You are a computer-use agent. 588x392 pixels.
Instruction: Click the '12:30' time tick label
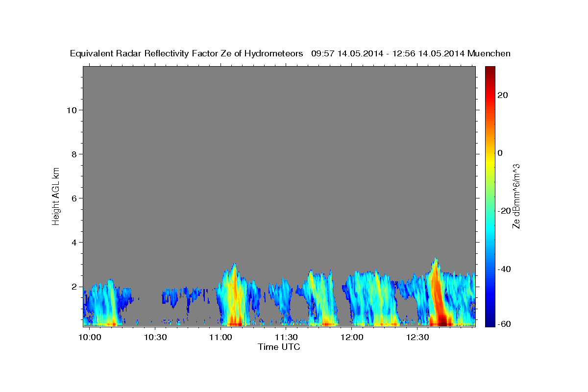417,338
